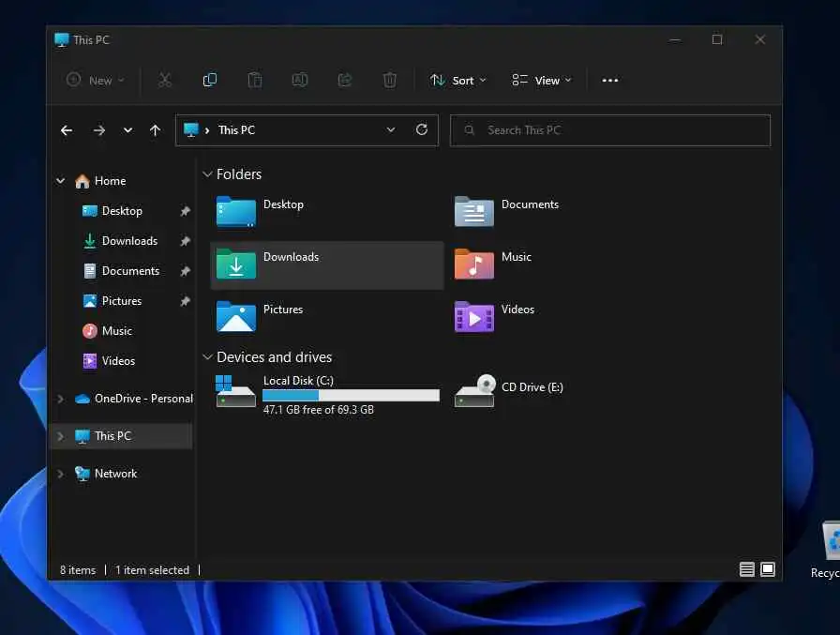840x635 pixels.
Task: Switch to details view icon in status bar
Action: (747, 569)
